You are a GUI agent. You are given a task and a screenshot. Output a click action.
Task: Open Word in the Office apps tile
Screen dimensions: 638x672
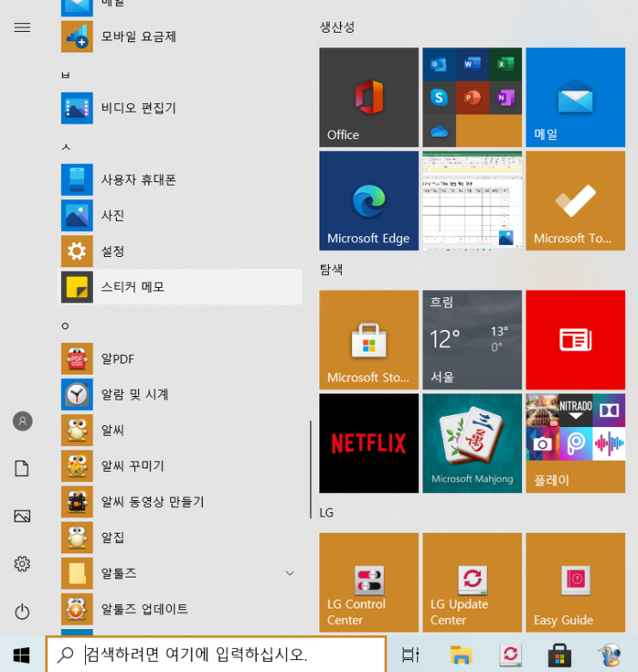pyautogui.click(x=472, y=64)
